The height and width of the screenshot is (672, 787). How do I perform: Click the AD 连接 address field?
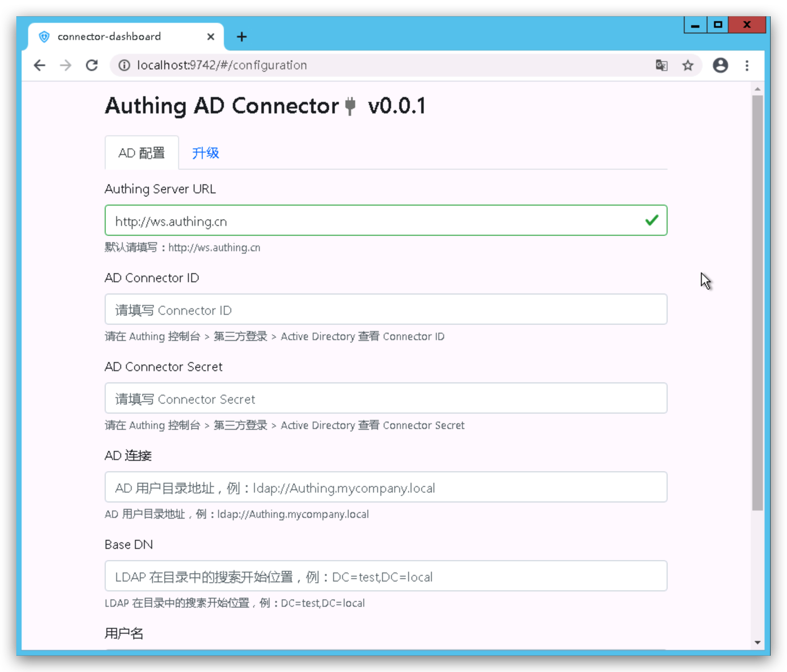point(385,487)
